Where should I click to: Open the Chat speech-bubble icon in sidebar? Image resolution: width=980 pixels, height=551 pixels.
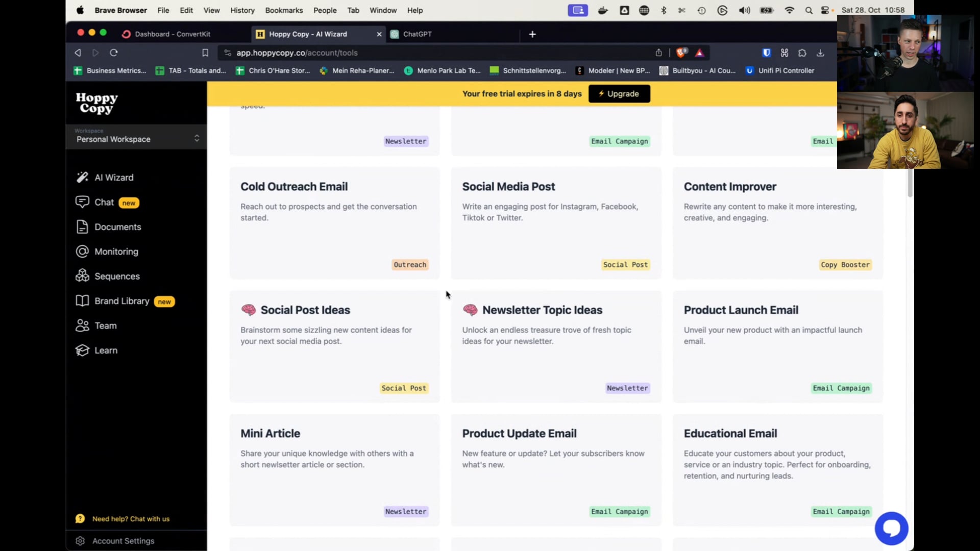(x=82, y=202)
